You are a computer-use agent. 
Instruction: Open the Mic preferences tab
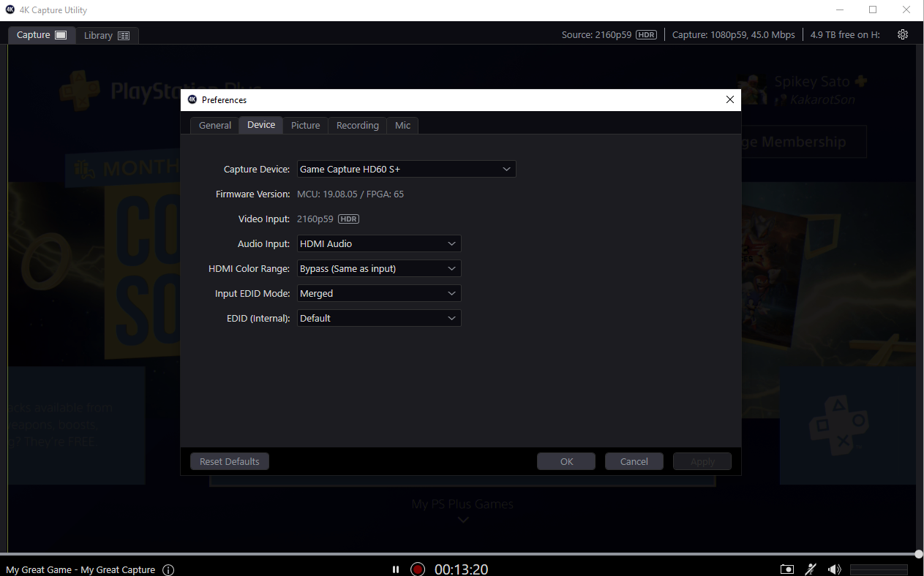(403, 125)
